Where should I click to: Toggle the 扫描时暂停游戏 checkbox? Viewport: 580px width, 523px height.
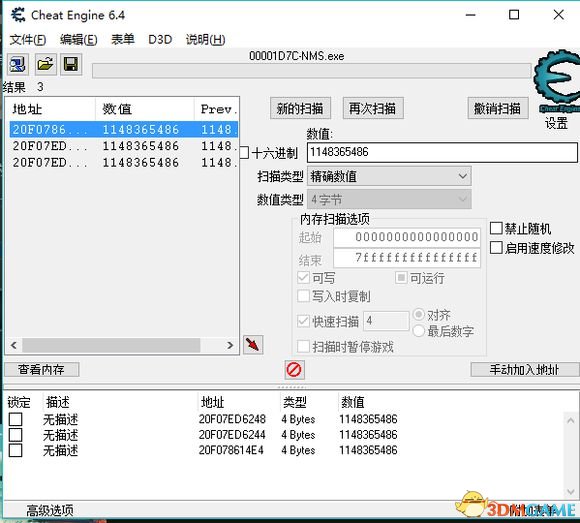303,347
